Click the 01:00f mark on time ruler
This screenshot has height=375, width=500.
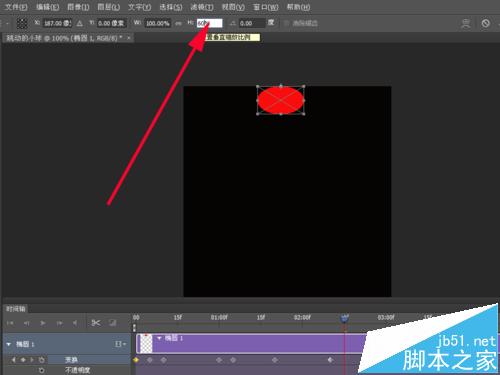coord(219,317)
